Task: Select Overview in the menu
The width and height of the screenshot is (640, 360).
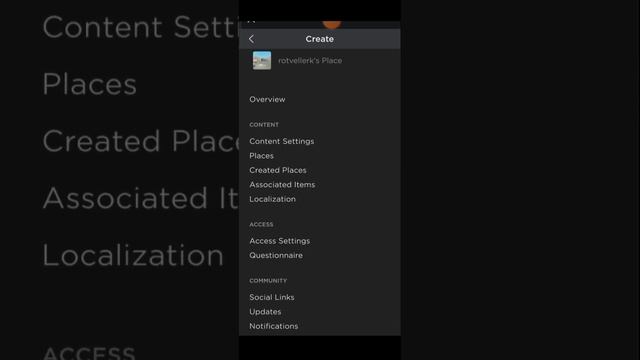Action: [267, 99]
